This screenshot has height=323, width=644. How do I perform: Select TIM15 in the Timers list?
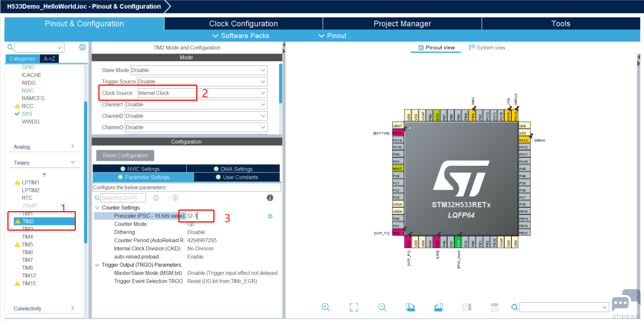(29, 283)
